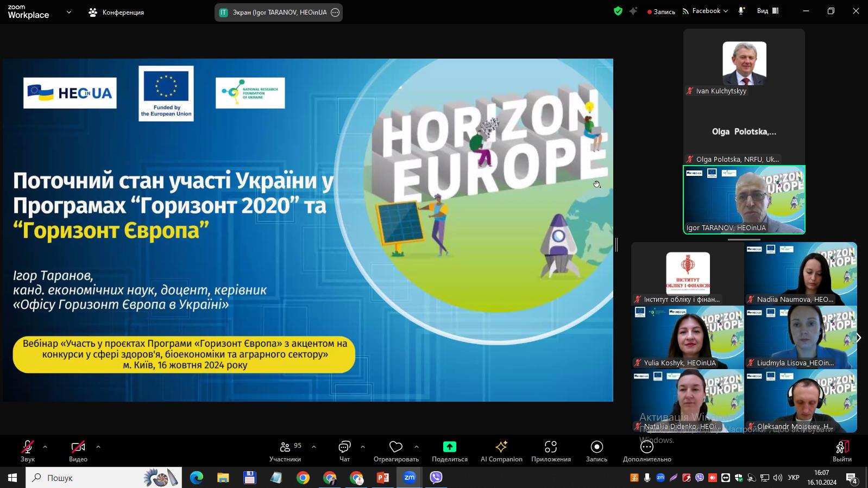
Task: Open the Чат chat panel
Action: tap(344, 451)
